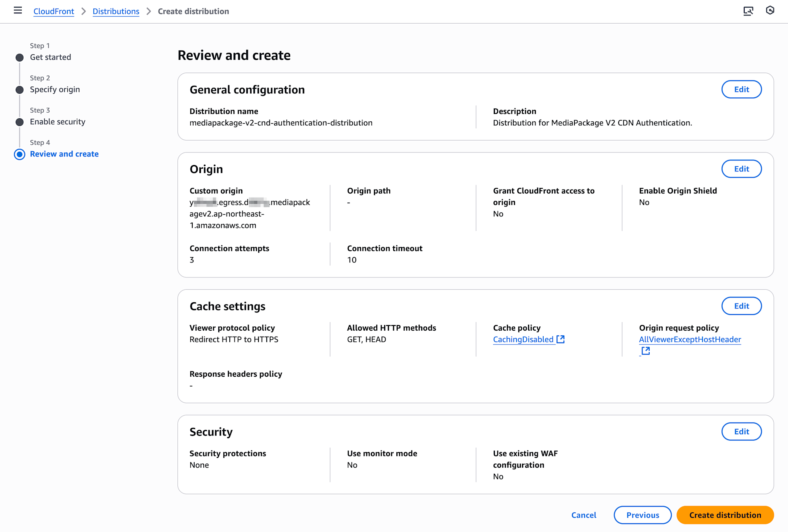Click external link icon under AllViewerExceptHostHeader
788x532 pixels.
(x=645, y=351)
